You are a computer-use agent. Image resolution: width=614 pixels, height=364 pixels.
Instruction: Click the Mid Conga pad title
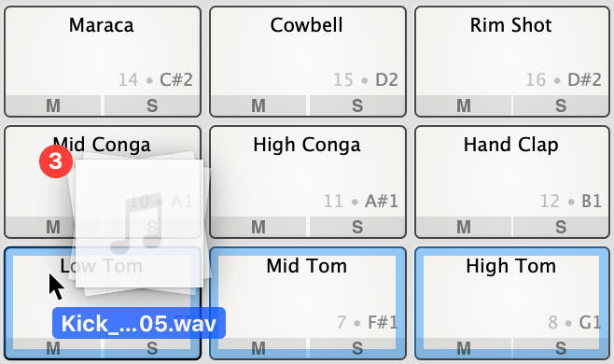[x=102, y=145]
